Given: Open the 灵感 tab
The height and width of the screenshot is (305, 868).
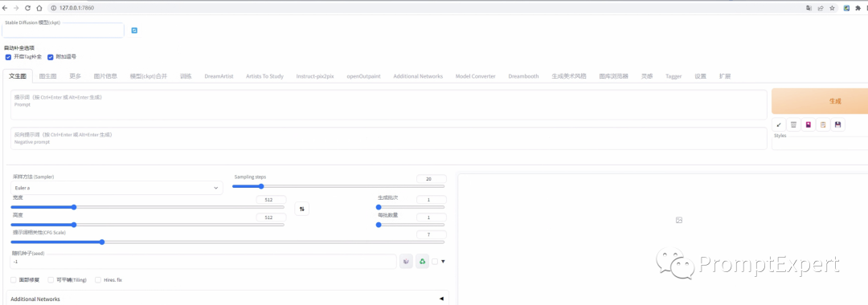Looking at the screenshot, I should point(647,76).
